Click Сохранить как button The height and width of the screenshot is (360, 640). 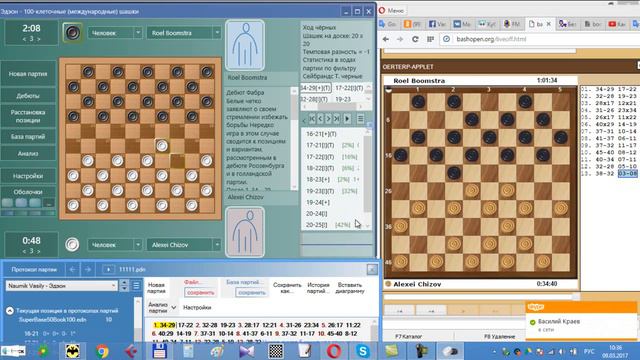tap(287, 288)
